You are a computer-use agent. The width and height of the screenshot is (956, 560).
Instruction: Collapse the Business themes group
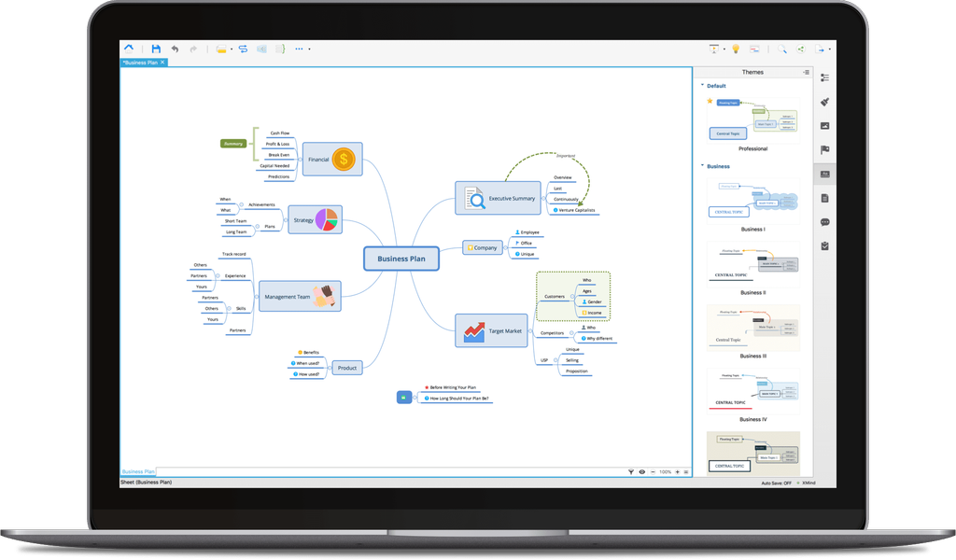[x=700, y=166]
